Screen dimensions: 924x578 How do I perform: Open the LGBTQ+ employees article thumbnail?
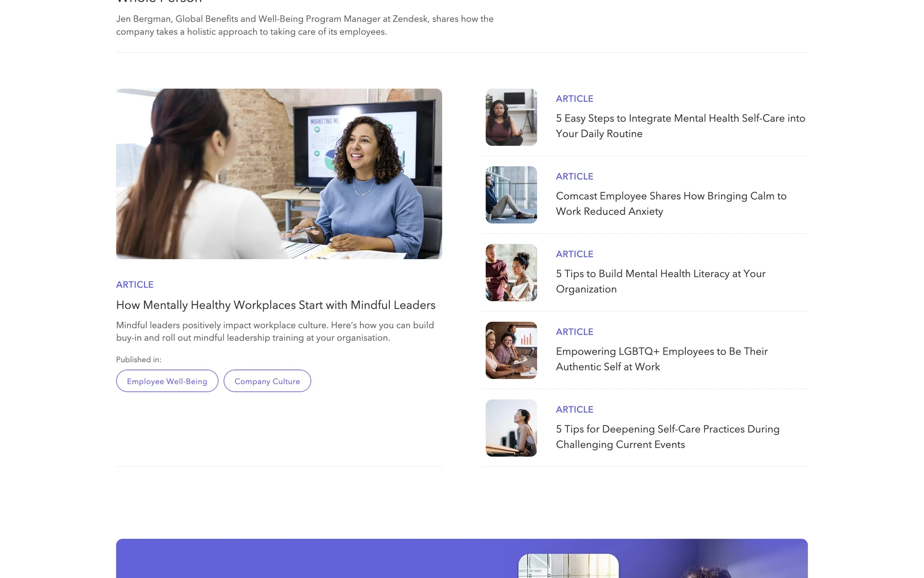[x=511, y=350]
